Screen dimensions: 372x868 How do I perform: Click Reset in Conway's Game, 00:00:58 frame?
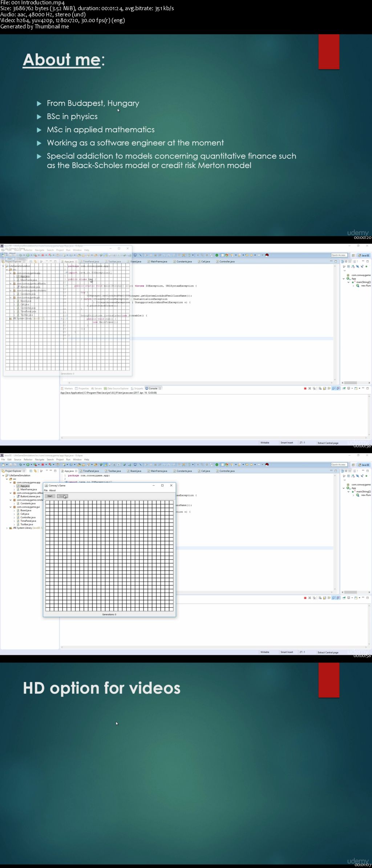[62, 496]
